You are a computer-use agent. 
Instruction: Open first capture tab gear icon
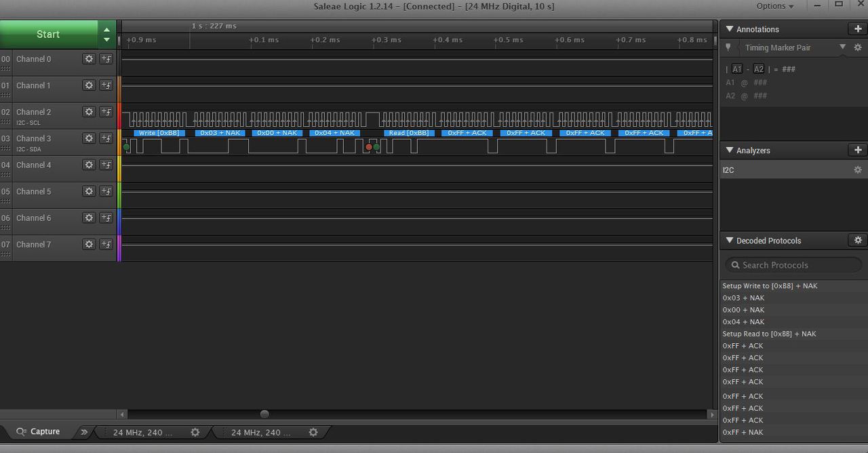[x=195, y=432]
